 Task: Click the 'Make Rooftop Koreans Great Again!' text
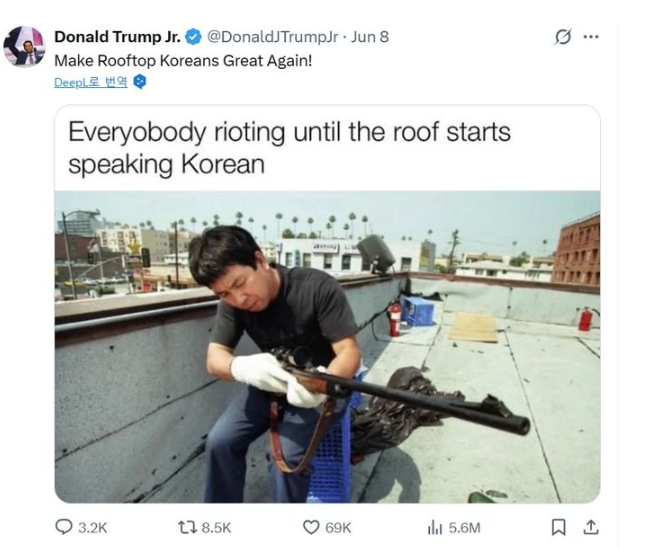click(183, 61)
